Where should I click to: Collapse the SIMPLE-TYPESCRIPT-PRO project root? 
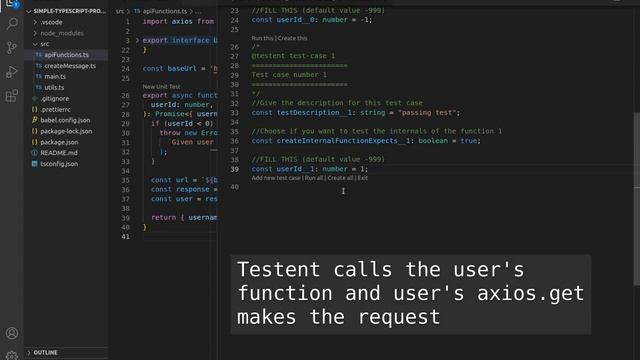click(x=67, y=11)
